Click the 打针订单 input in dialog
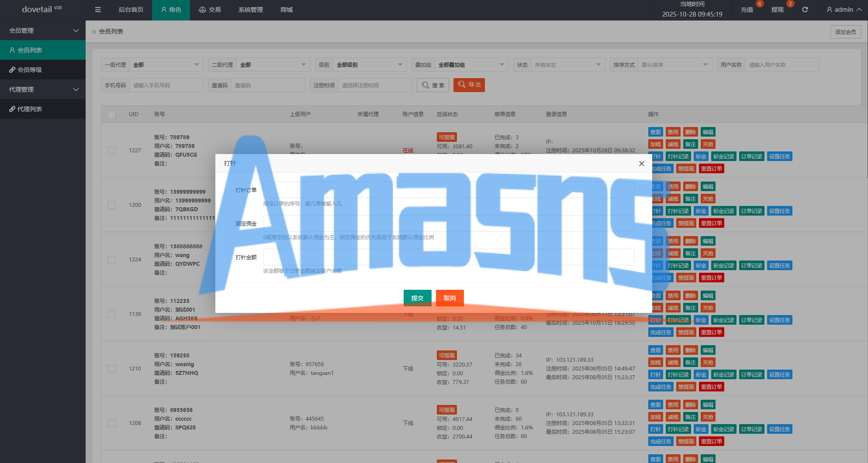The image size is (868, 463). point(449,190)
